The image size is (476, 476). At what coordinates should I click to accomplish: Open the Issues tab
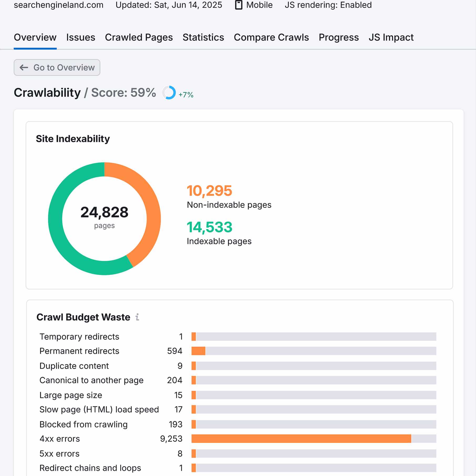(x=81, y=38)
